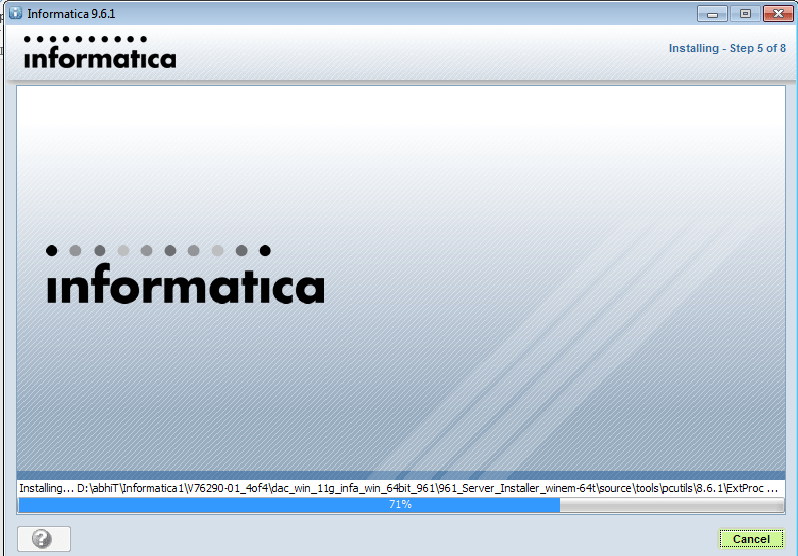This screenshot has height=556, width=798.
Task: Open the help question mark button
Action: [44, 538]
